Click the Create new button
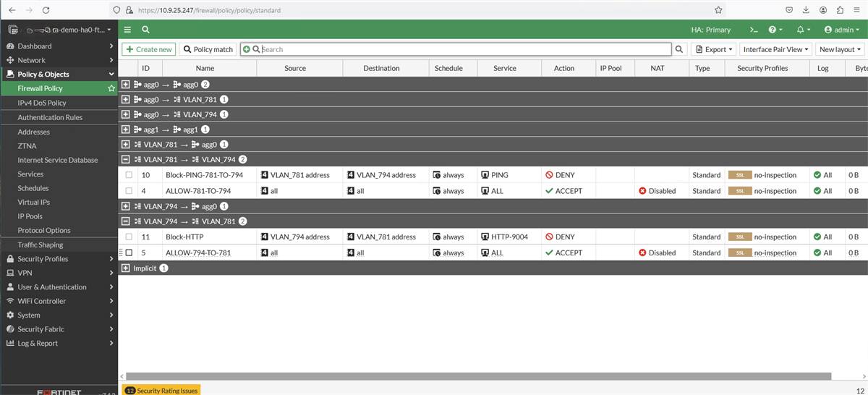Image resolution: width=868 pixels, height=395 pixels. coord(148,49)
